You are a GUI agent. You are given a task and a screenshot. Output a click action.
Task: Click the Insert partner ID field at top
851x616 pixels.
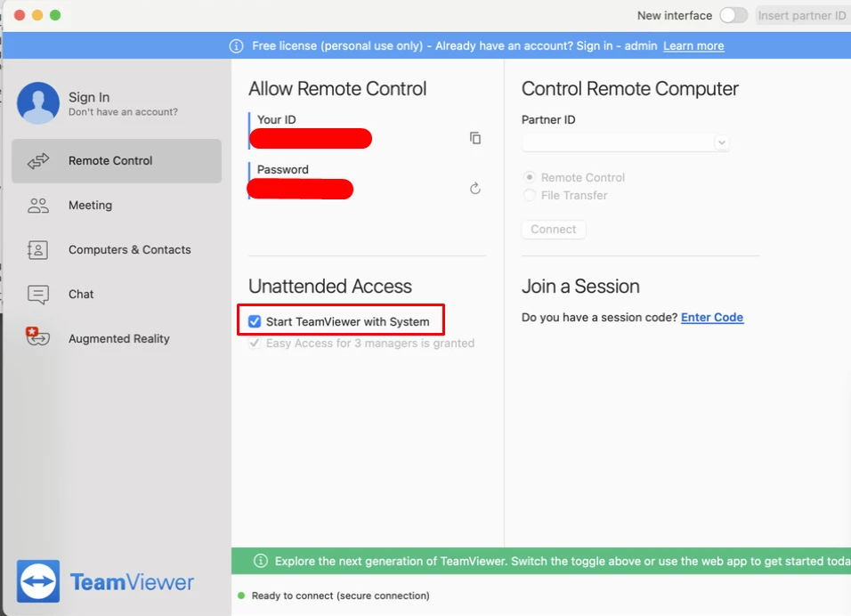point(803,16)
